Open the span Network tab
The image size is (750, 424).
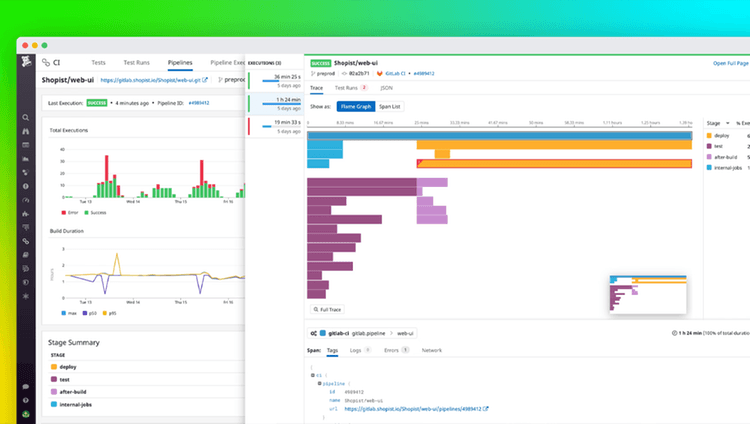431,350
